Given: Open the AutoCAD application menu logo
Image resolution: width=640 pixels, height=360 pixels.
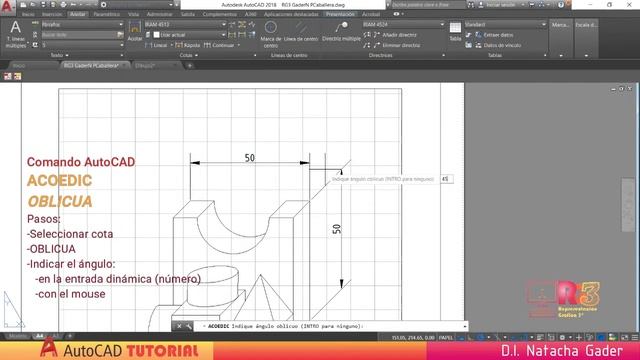Looking at the screenshot, I should [7, 7].
